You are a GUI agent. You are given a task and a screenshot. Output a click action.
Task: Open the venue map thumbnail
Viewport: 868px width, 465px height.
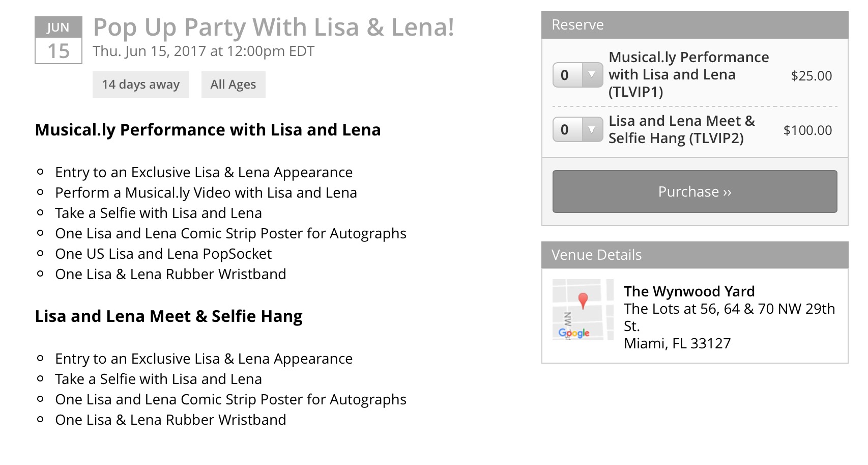click(x=583, y=310)
